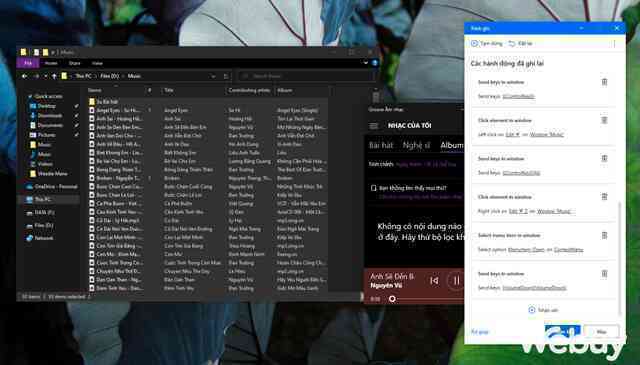Click now playing title Anh Sẽ Đến
Viewport: 640px width, 365px height.
(x=392, y=276)
